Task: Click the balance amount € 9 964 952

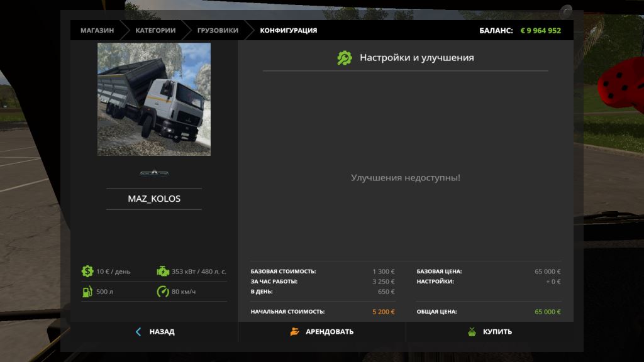Action: 540,30
